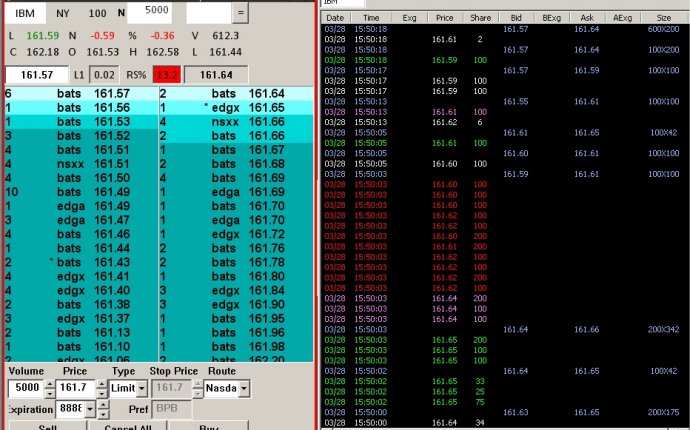Select bid row edga 161.47

81,220
